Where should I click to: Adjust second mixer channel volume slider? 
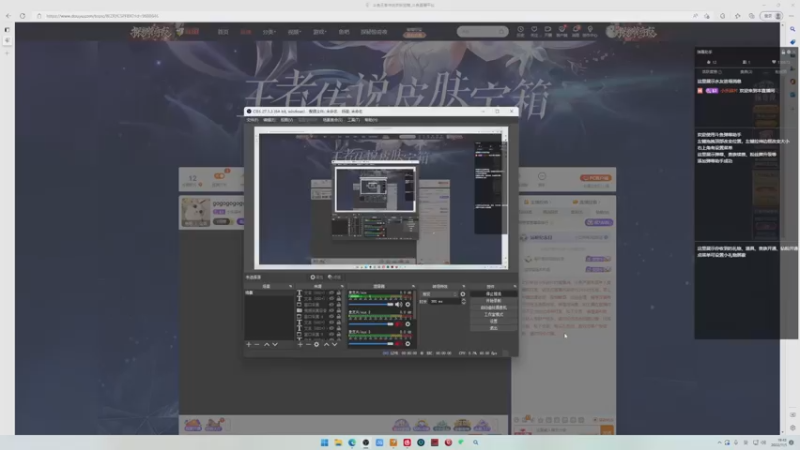pyautogui.click(x=371, y=324)
